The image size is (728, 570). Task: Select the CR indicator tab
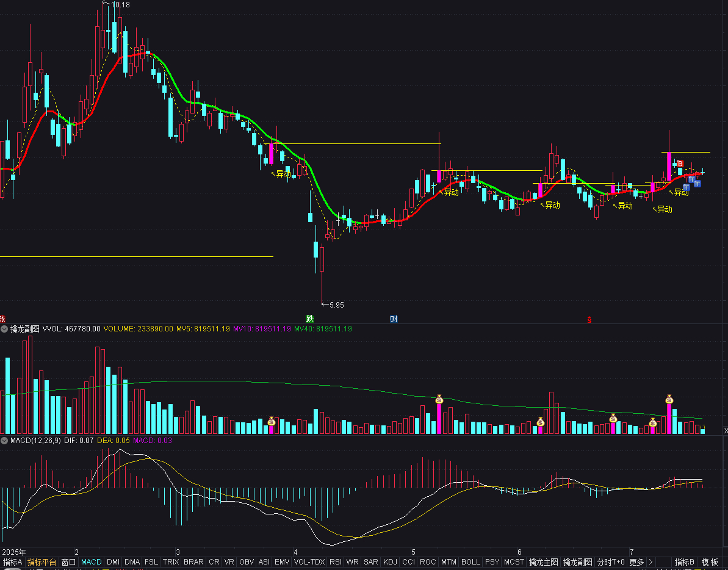point(214,561)
